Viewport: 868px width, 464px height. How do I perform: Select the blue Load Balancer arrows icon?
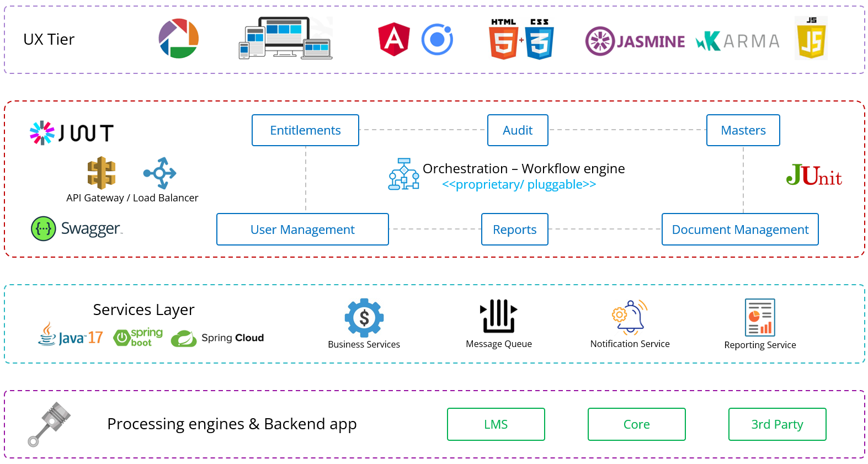click(x=160, y=173)
